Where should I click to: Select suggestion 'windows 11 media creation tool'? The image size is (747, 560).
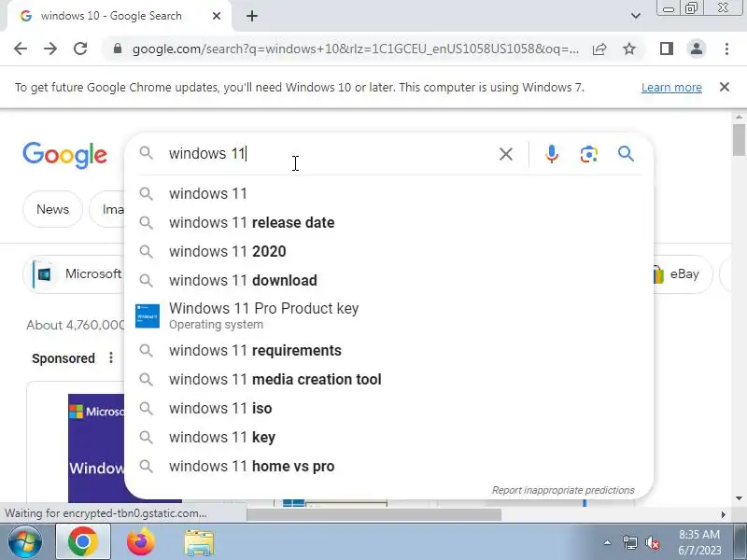click(x=388, y=380)
